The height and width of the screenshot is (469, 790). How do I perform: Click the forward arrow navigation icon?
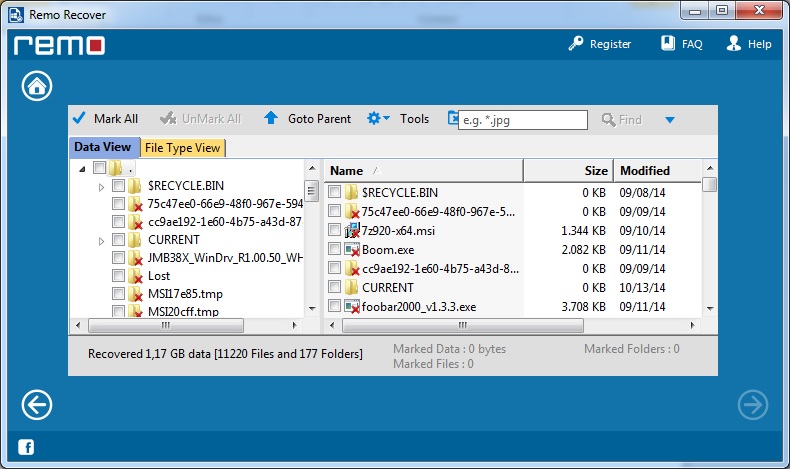tap(752, 404)
